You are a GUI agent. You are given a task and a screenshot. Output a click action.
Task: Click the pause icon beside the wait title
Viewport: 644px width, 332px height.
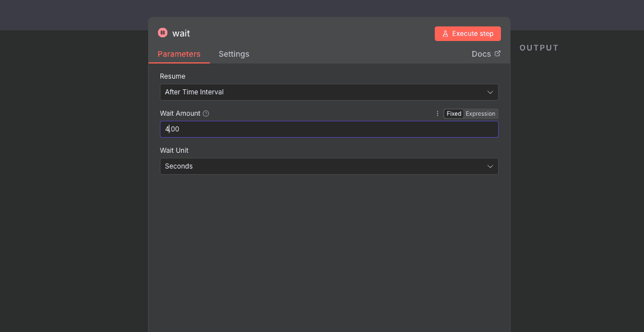point(163,33)
